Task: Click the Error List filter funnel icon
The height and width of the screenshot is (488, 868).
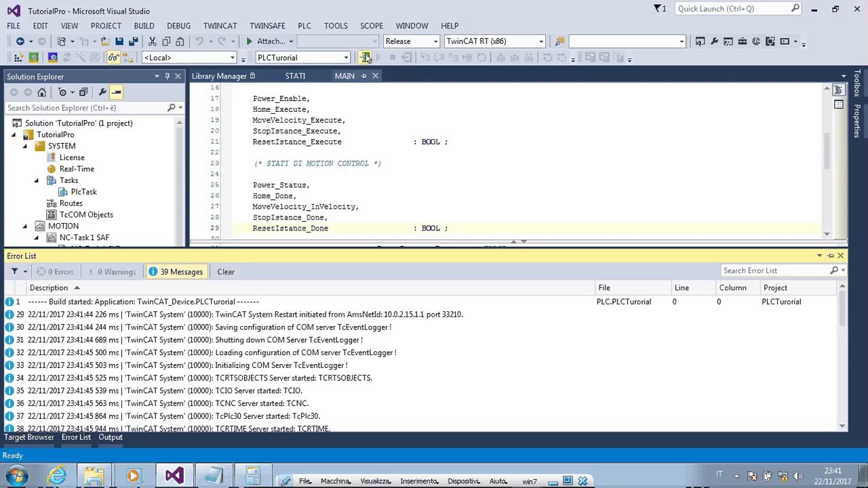Action: 14,272
